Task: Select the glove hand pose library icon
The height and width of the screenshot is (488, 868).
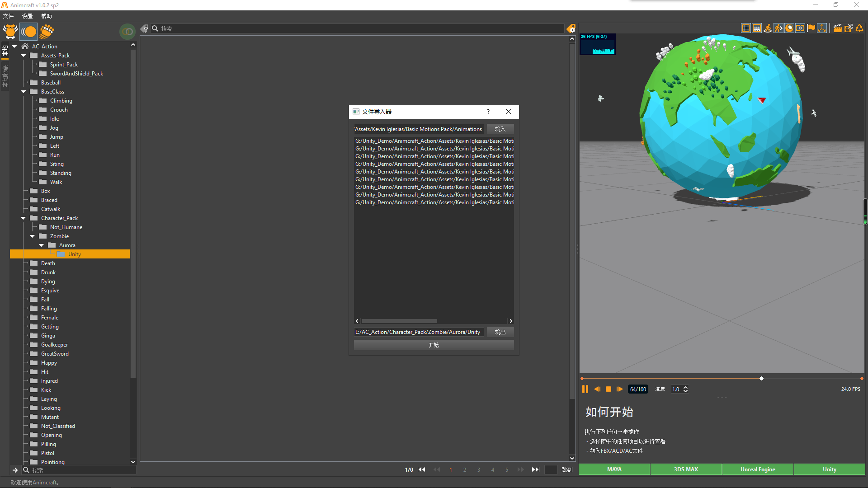Action: coord(47,31)
